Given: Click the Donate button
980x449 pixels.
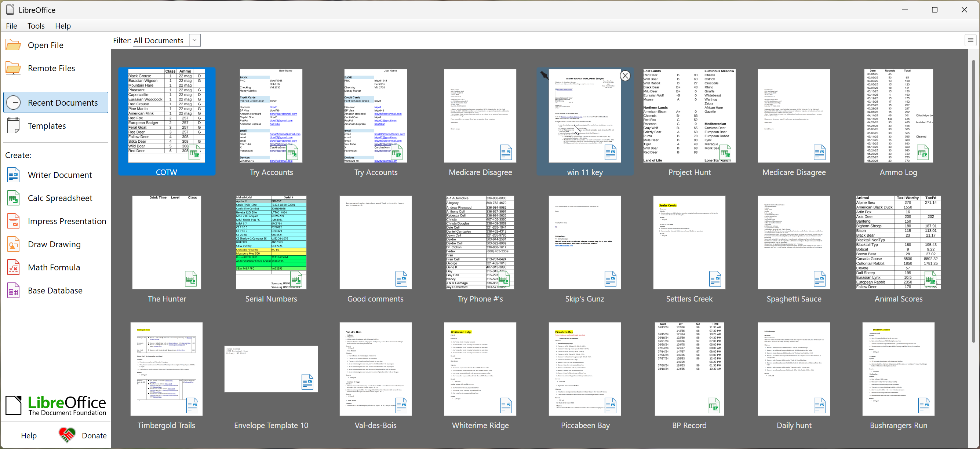Looking at the screenshot, I should pyautogui.click(x=83, y=435).
